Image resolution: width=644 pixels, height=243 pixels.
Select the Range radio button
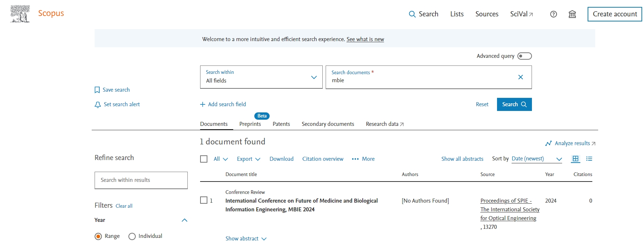[x=98, y=236]
